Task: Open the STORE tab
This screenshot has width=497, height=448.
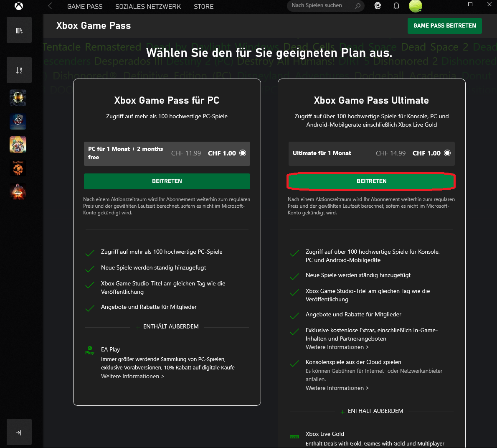Action: click(203, 7)
